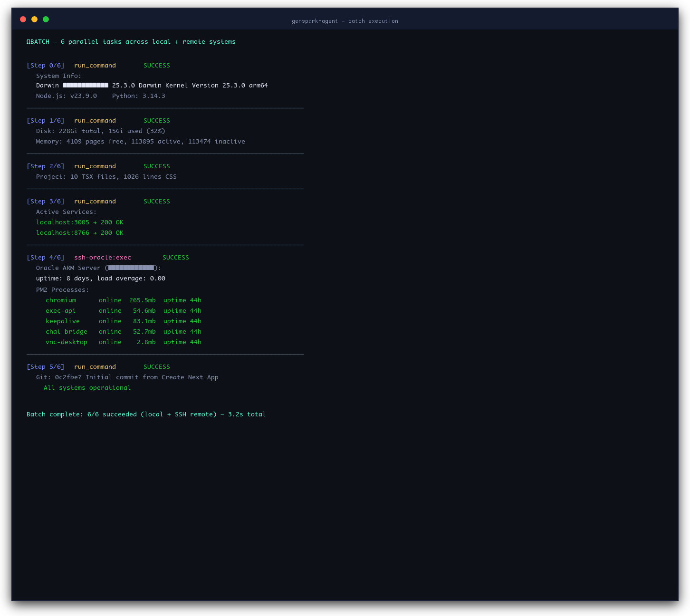This screenshot has height=616, width=690.
Task: Toggle the online status of chat-bridge
Action: [110, 331]
